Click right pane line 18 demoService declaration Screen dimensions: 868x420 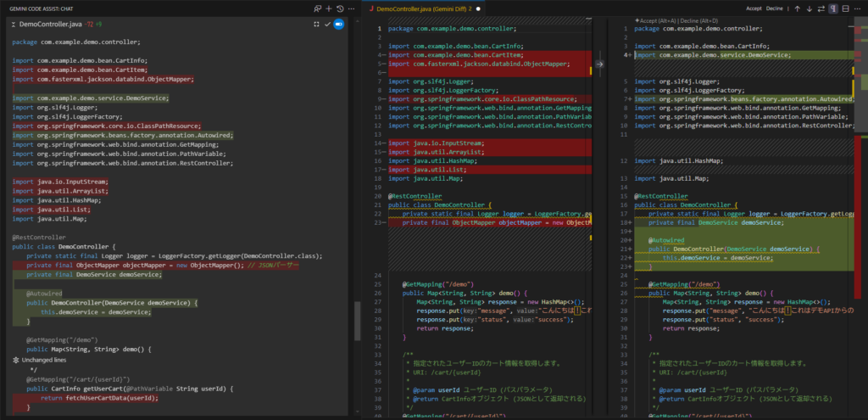(x=716, y=223)
